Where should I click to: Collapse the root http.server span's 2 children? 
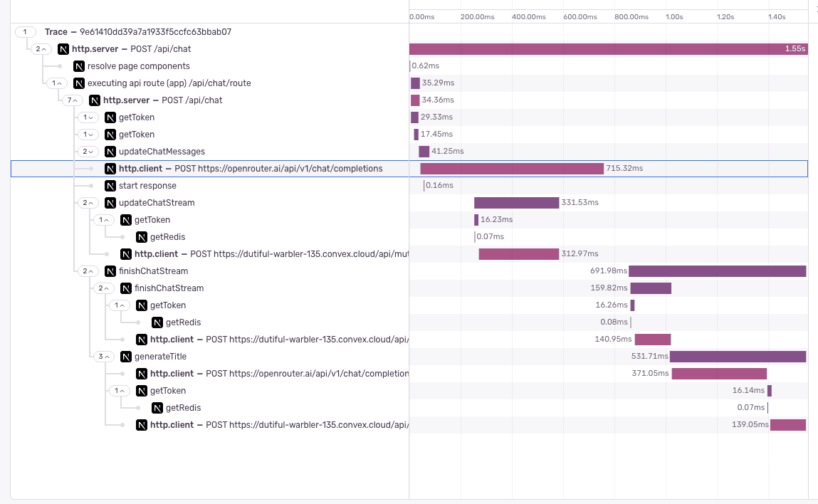tap(41, 49)
